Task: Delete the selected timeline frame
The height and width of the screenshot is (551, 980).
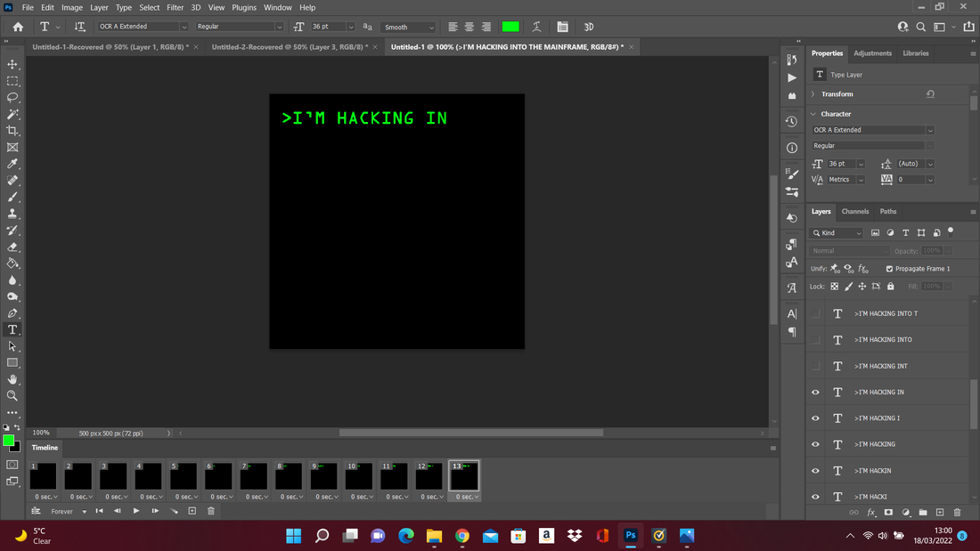Action: point(211,511)
